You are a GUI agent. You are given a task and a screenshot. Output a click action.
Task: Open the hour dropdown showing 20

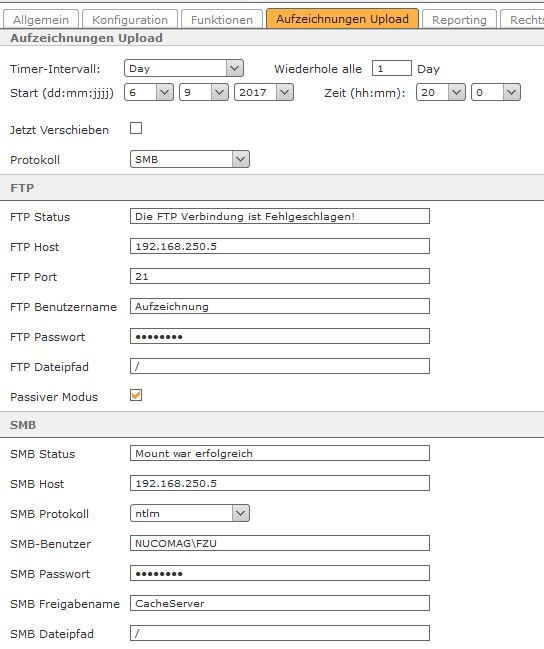(x=440, y=92)
